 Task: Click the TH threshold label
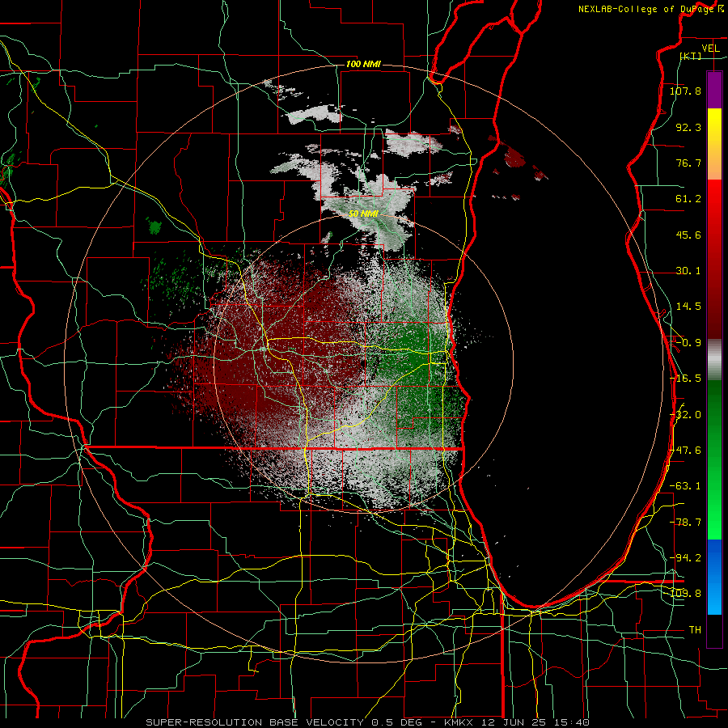695,630
